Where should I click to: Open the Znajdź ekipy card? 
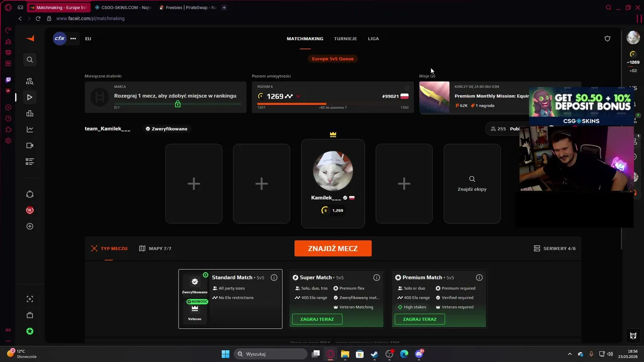tap(472, 184)
